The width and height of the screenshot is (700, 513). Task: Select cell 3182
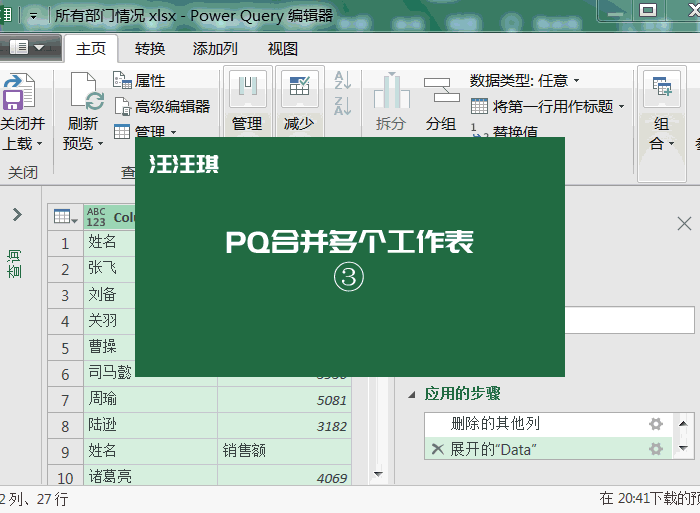284,425
